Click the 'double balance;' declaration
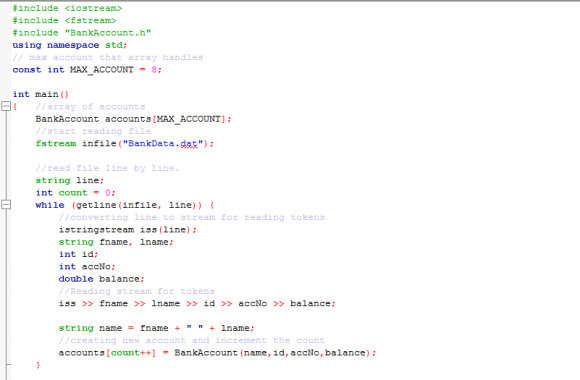This screenshot has width=580, height=380. [102, 279]
